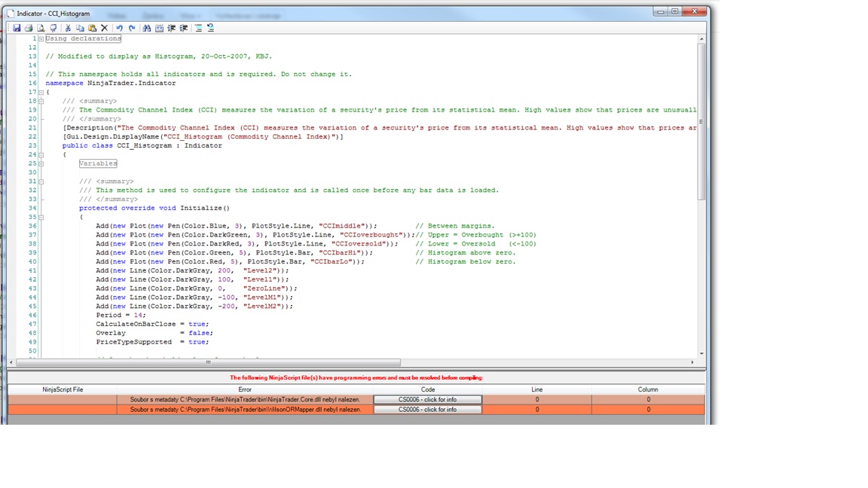Click the Copy icon in the toolbar
Screen dimensions: 868x488
pyautogui.click(x=80, y=28)
